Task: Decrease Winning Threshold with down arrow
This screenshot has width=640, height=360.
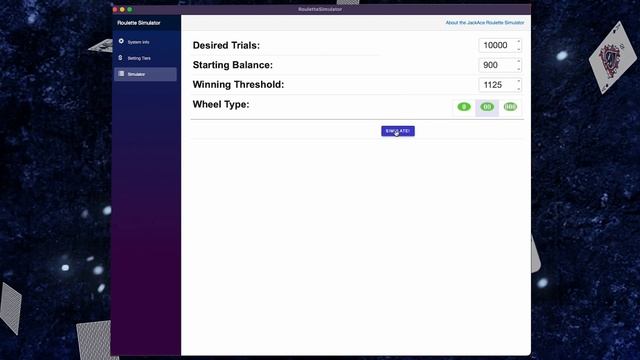Action: tap(519, 89)
